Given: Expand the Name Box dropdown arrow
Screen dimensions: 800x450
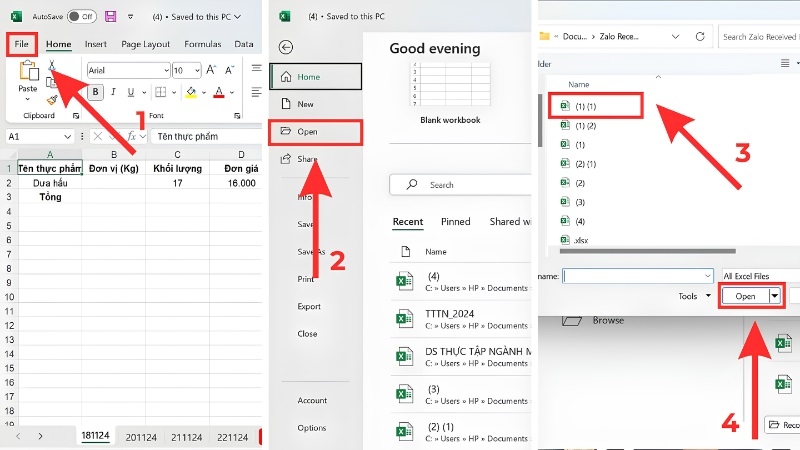Looking at the screenshot, I should click(67, 137).
